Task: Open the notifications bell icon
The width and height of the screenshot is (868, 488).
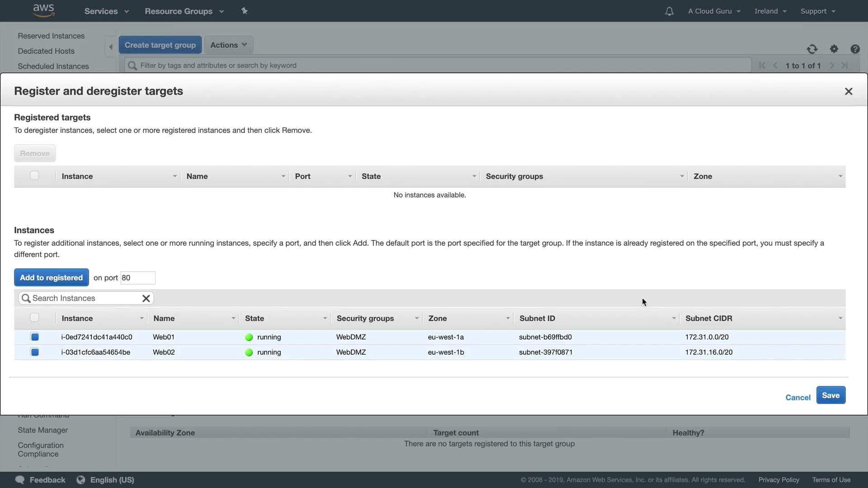Action: [x=669, y=11]
